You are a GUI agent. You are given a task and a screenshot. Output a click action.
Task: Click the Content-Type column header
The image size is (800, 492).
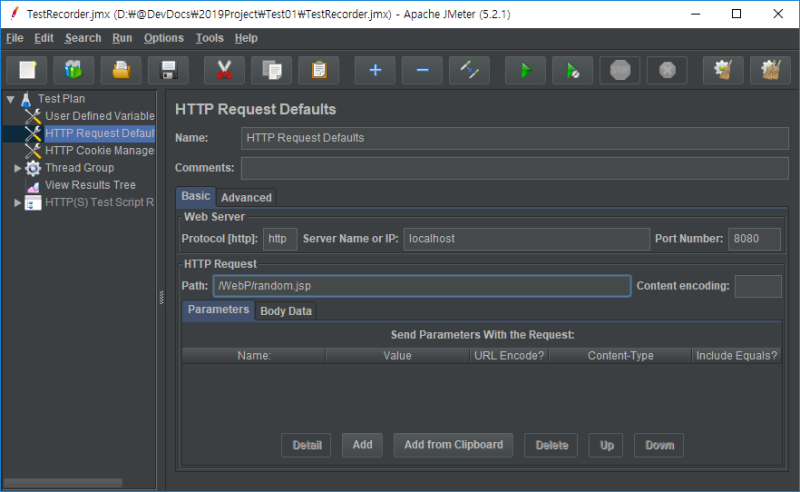point(620,356)
